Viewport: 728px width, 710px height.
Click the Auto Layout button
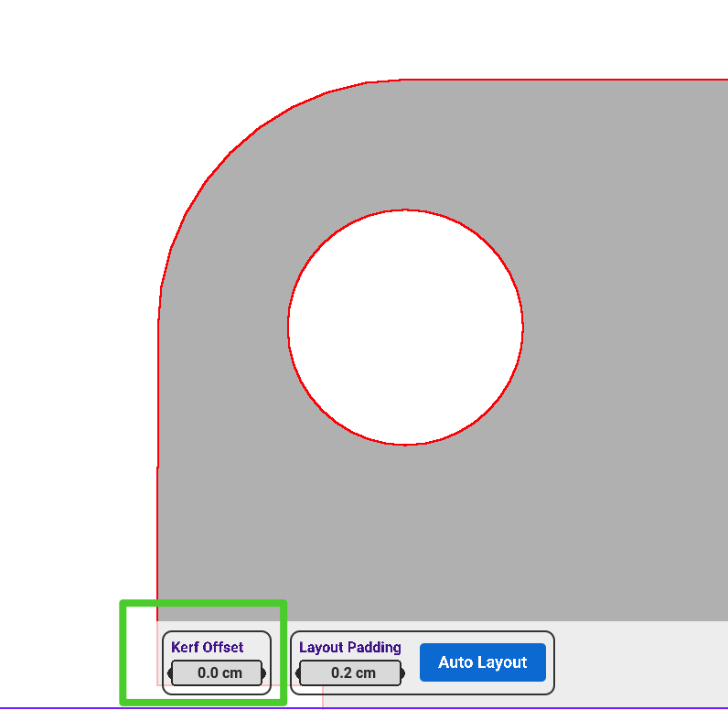[482, 662]
